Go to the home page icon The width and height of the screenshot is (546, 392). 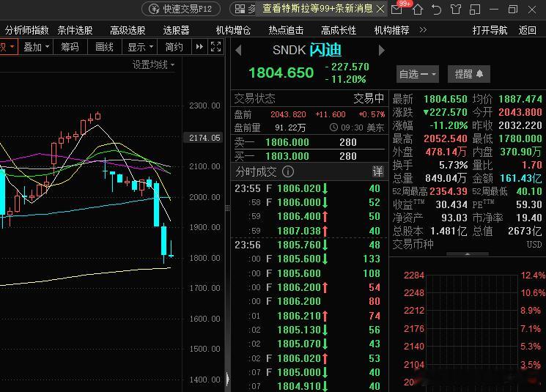click(x=418, y=10)
